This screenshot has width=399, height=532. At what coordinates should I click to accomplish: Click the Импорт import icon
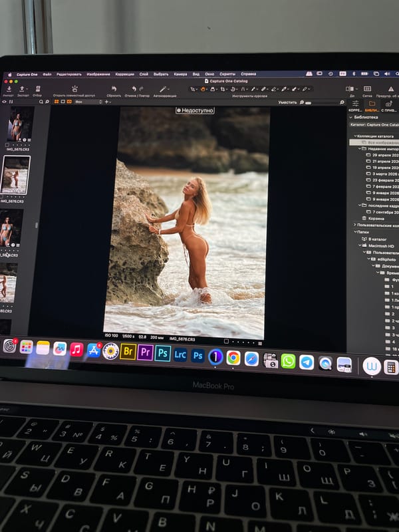click(x=9, y=89)
